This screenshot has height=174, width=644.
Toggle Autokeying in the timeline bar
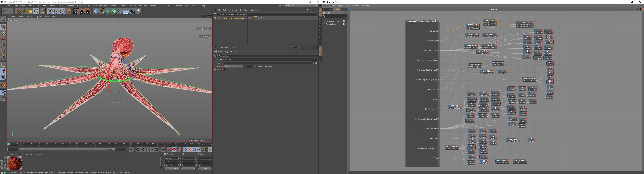click(x=174, y=150)
